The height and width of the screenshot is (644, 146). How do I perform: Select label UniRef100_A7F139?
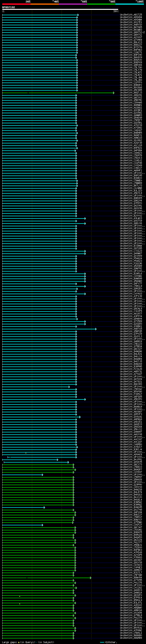pyautogui.click(x=131, y=296)
